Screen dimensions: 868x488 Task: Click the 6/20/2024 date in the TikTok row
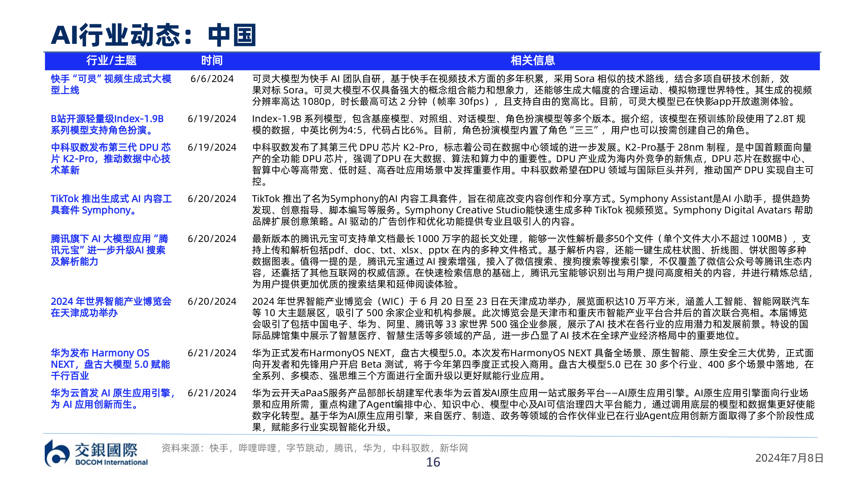tap(212, 199)
